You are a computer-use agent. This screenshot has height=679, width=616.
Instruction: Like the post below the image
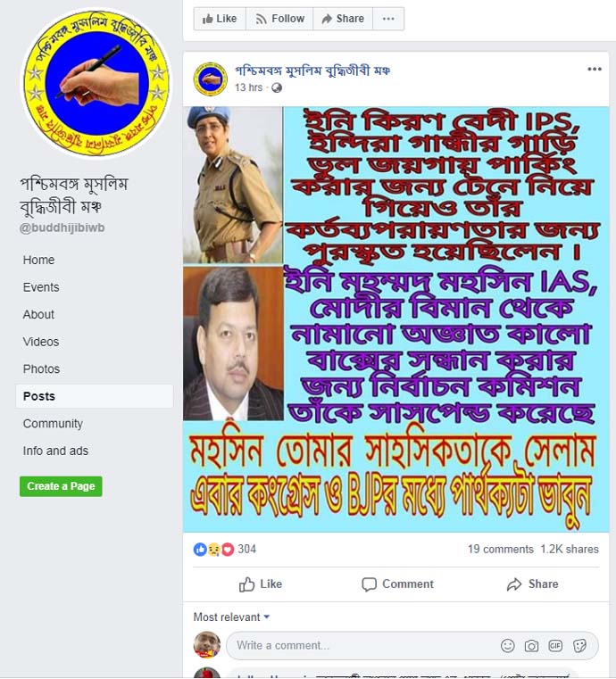point(261,584)
